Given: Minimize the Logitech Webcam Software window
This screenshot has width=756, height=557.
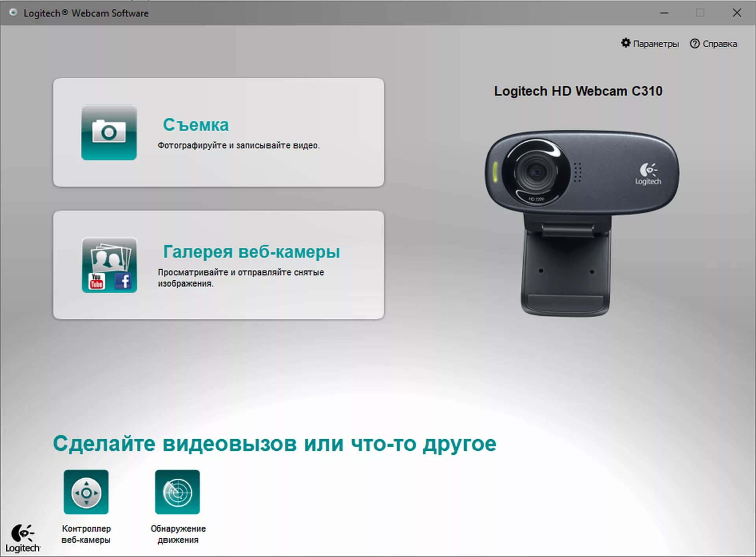Looking at the screenshot, I should click(664, 13).
